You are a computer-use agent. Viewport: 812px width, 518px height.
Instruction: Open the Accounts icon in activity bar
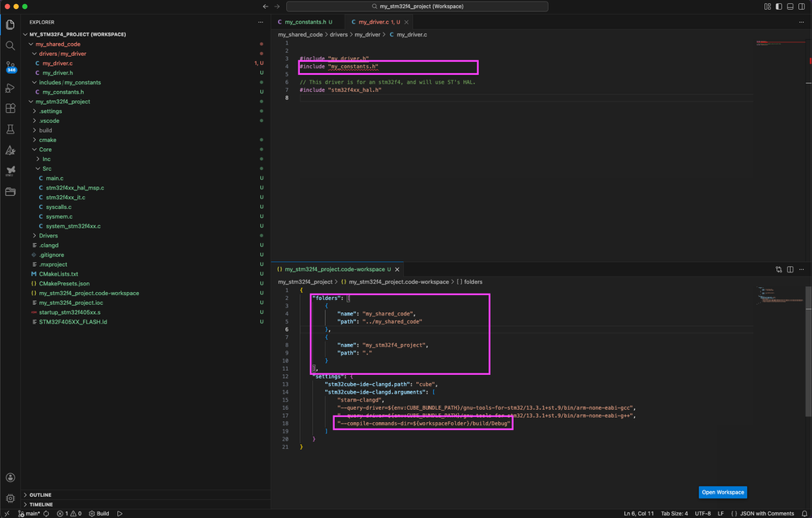coord(11,478)
